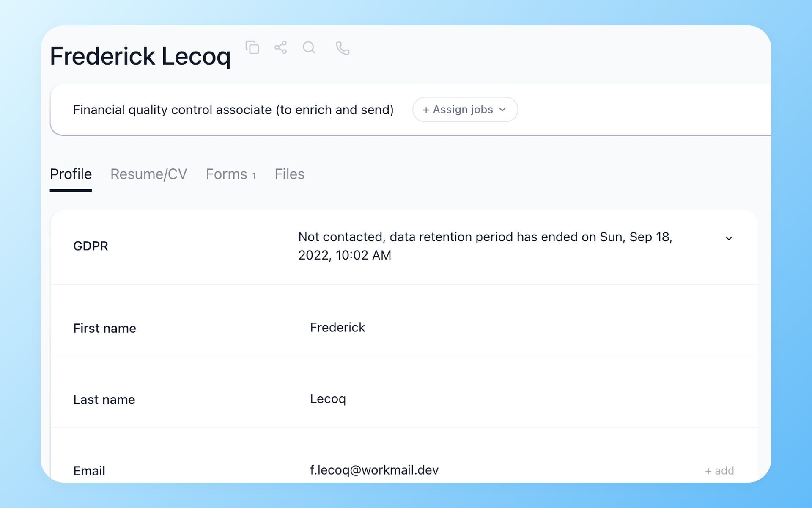Click the copy icon beside candidate name
812x508 pixels.
coord(252,47)
